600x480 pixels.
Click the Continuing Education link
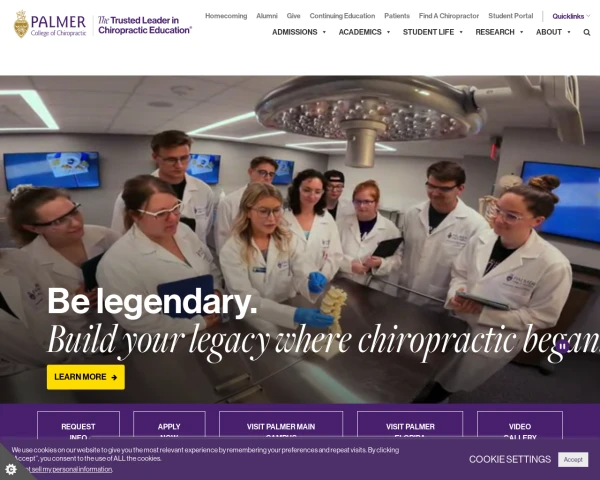[342, 16]
